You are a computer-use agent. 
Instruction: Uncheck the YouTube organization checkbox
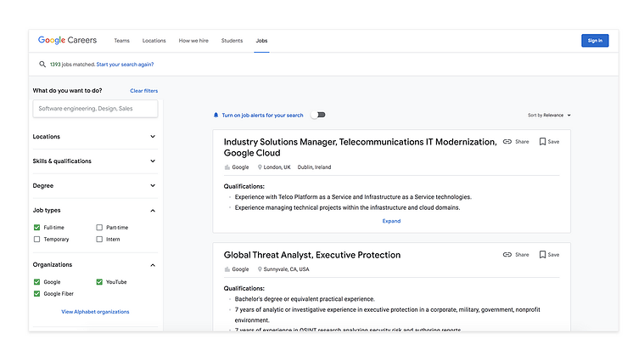tap(99, 282)
